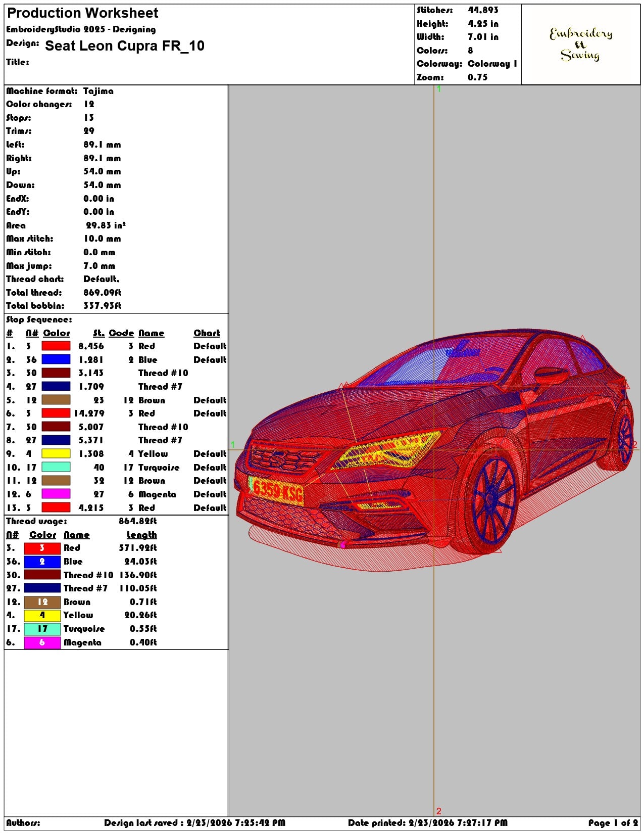Click the Red thread usage swatch labeled 3
644x834 pixels.
42,548
